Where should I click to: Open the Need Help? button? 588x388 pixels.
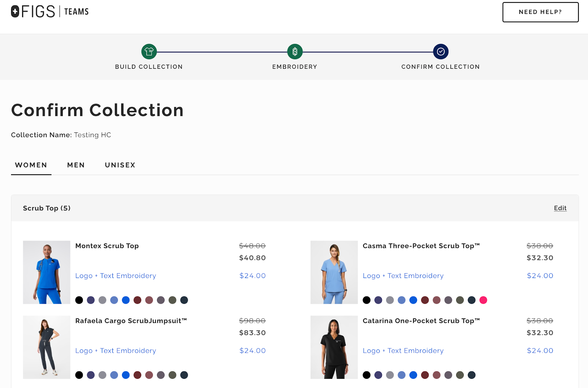coord(540,12)
